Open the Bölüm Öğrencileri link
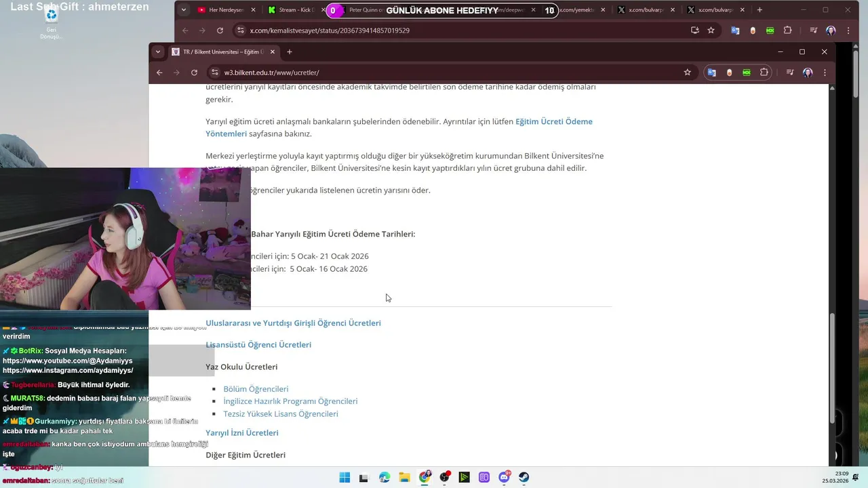This screenshot has width=868, height=488. 256,389
